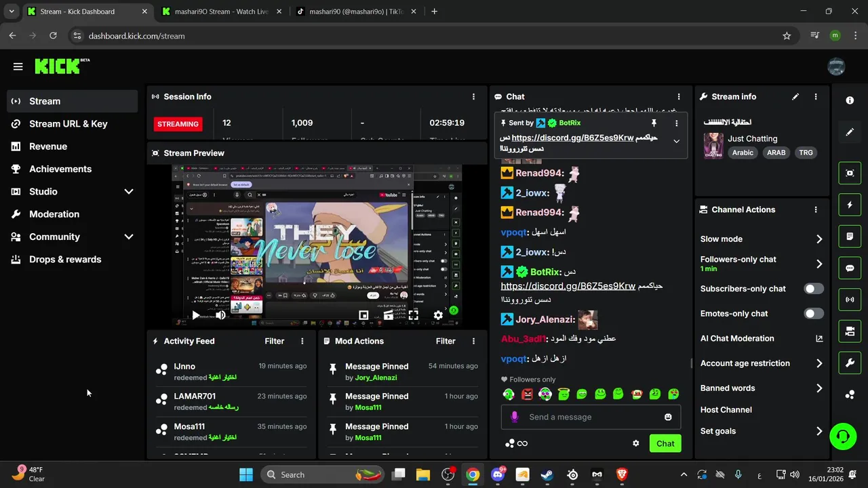This screenshot has width=868, height=488.
Task: Select the TRG stream tag
Action: [806, 152]
